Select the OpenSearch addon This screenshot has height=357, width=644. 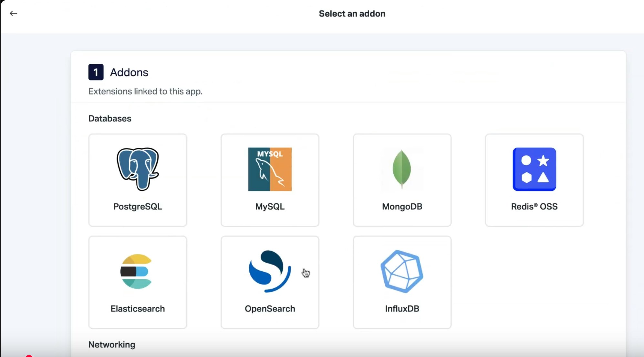(x=270, y=282)
